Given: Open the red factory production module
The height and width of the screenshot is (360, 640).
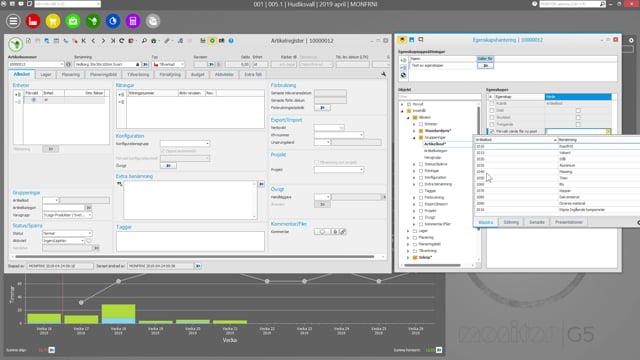Looking at the screenshot, I should tap(33, 21).
